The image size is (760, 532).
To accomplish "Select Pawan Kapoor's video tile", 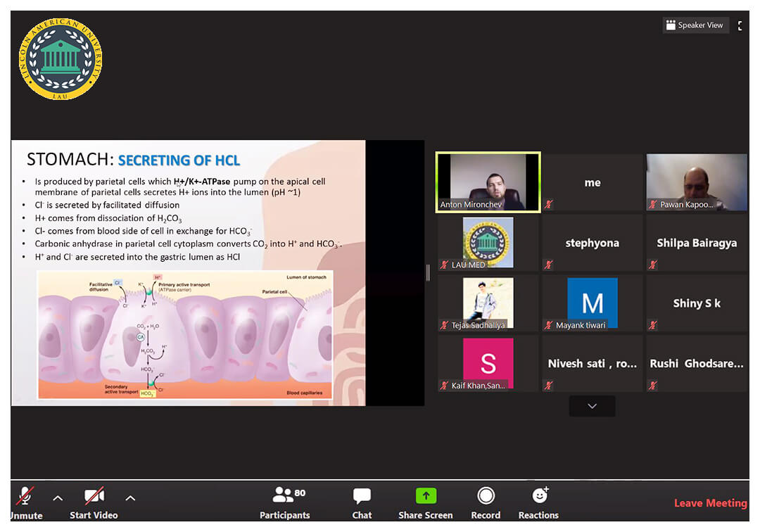I will [697, 182].
